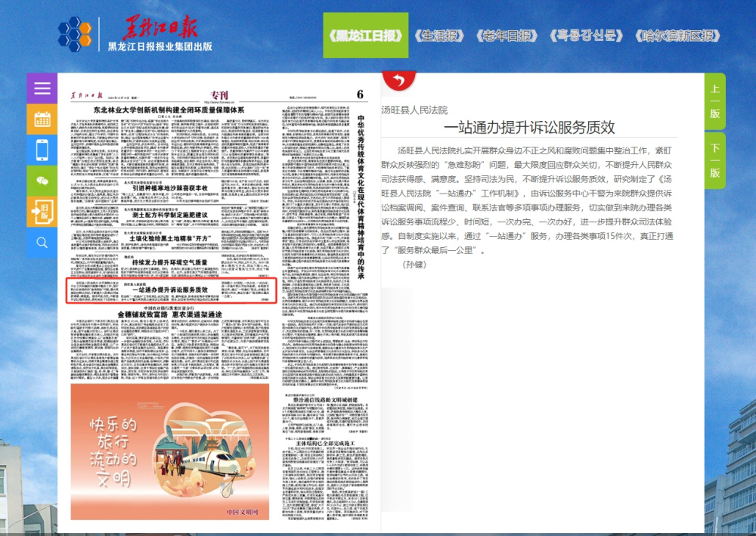Switch to the 《生活报》 tab

pos(440,36)
